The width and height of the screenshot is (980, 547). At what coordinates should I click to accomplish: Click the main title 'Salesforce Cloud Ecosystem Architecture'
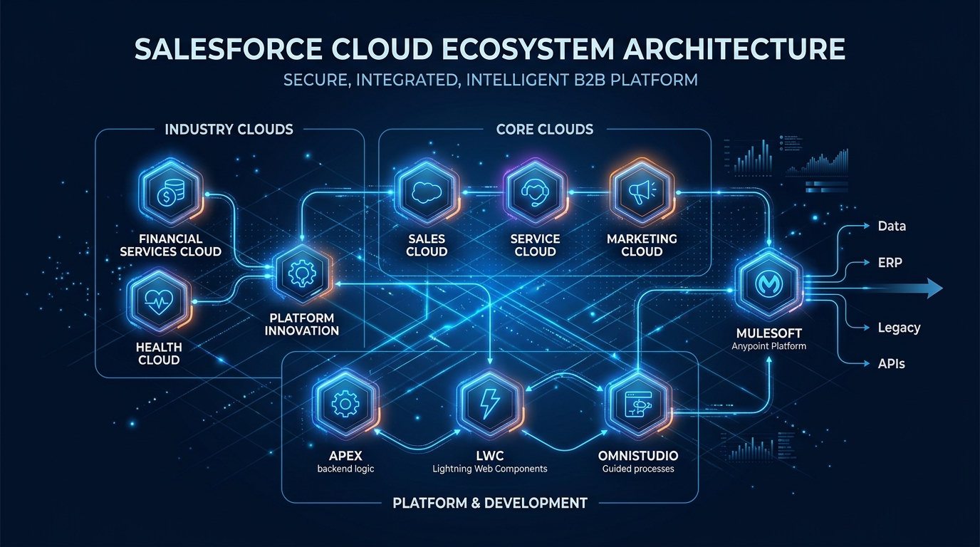[490, 48]
